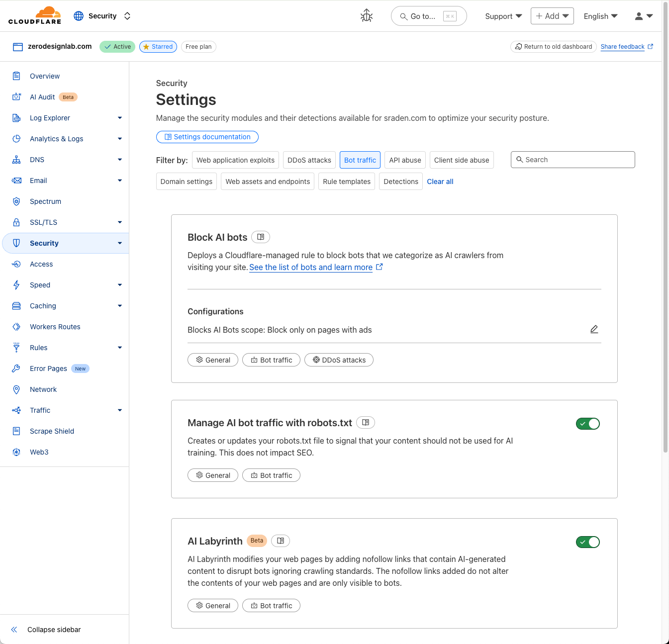Turn off the AI Labyrinth toggle

click(587, 542)
